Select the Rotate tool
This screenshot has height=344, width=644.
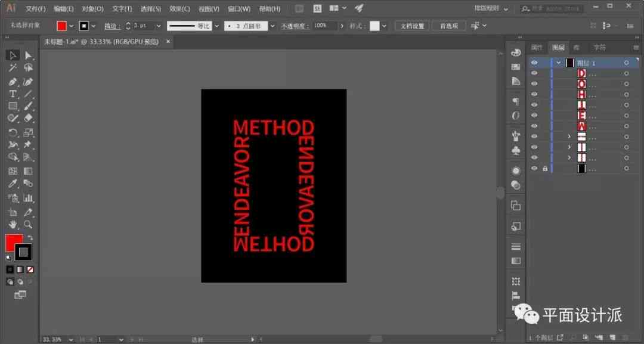pyautogui.click(x=13, y=132)
